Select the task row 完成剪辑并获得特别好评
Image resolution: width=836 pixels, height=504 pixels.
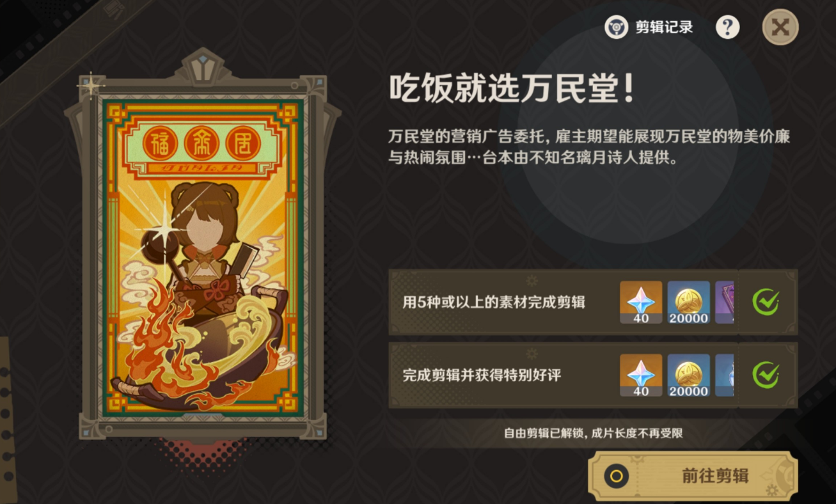[593, 375]
